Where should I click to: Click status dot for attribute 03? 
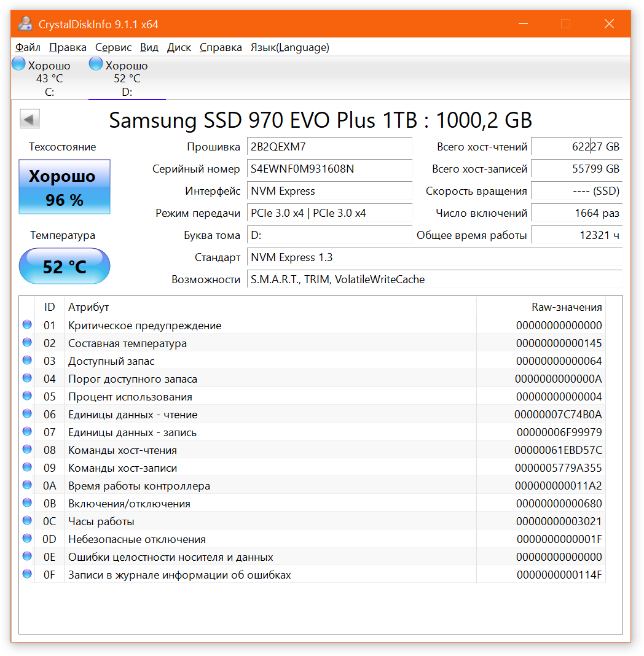[x=27, y=360]
